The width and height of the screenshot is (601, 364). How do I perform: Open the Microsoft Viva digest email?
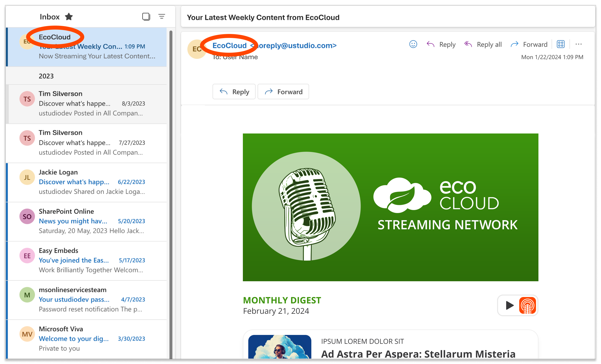[x=86, y=339]
